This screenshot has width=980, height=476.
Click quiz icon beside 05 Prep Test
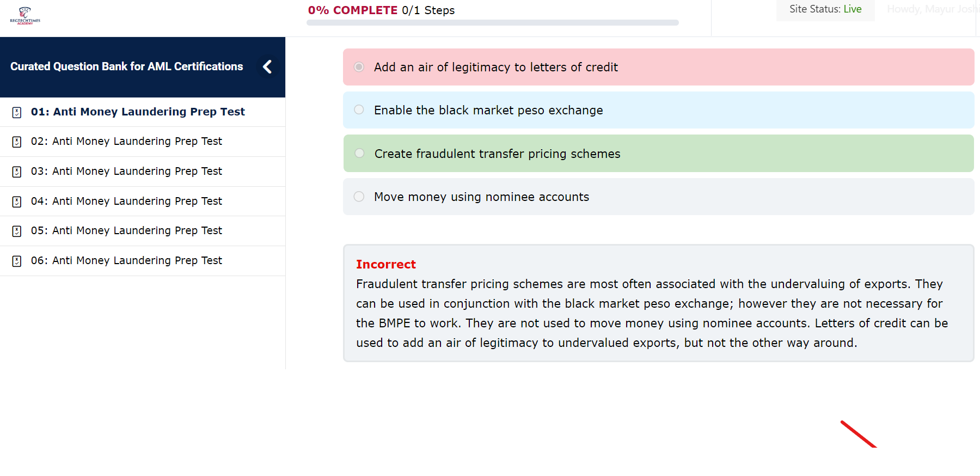coord(17,231)
